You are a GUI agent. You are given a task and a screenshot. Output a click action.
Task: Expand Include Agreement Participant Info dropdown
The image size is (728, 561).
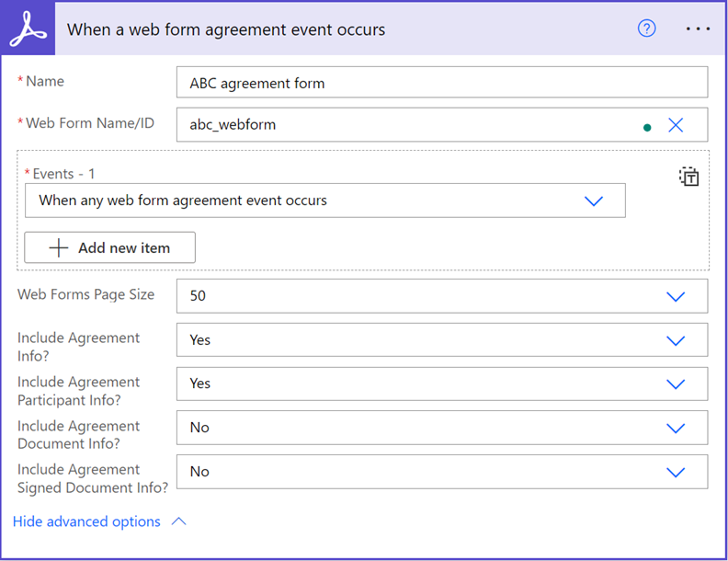coord(676,384)
